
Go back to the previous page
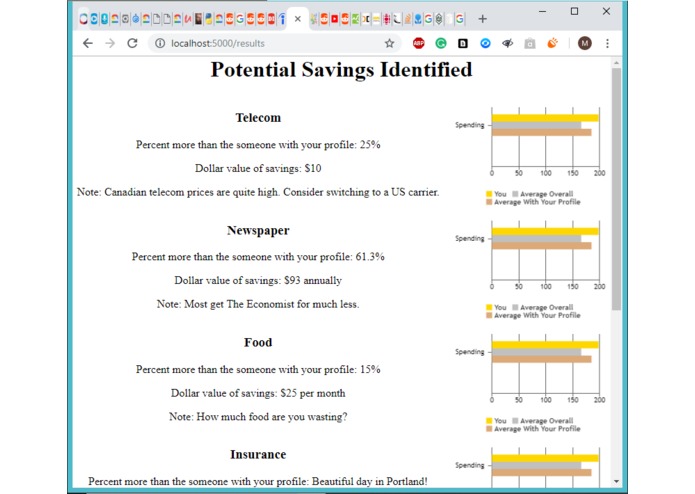pyautogui.click(x=88, y=43)
